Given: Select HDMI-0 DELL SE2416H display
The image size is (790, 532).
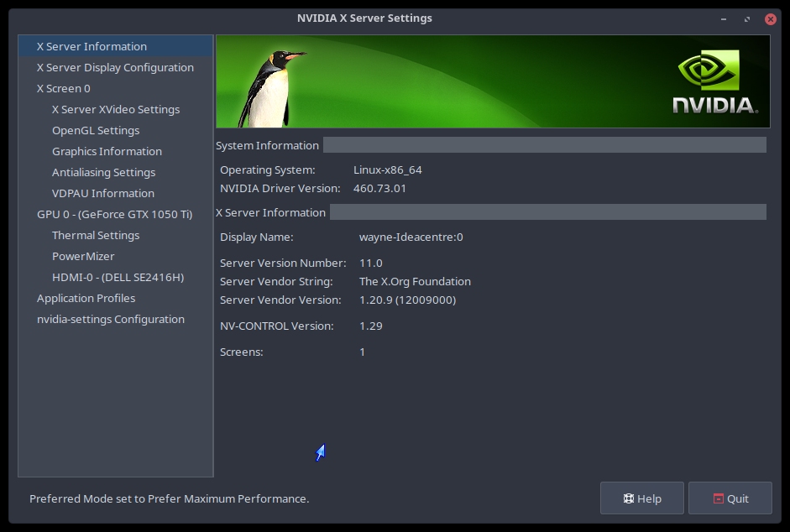Looking at the screenshot, I should (118, 277).
